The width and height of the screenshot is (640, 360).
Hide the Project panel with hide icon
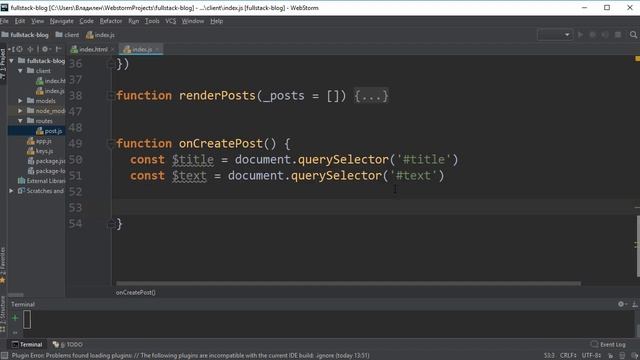58,49
